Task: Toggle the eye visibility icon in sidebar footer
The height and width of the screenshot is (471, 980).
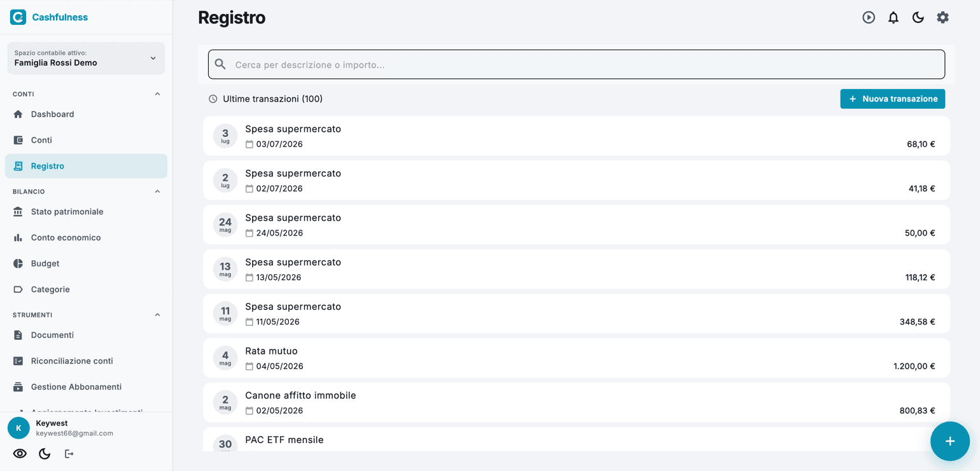Action: pos(20,454)
